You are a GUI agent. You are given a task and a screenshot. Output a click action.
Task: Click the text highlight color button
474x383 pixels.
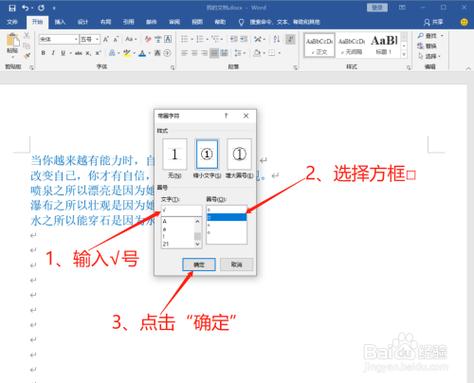point(127,53)
